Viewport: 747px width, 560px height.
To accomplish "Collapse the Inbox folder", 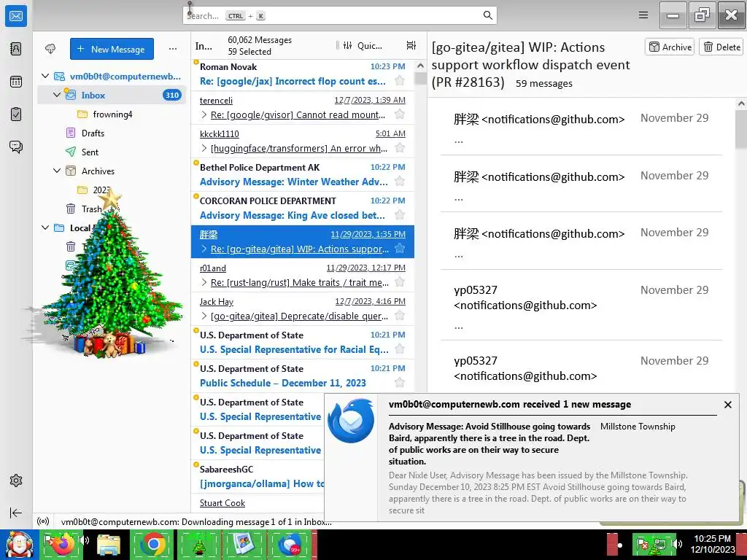I will (x=57, y=95).
